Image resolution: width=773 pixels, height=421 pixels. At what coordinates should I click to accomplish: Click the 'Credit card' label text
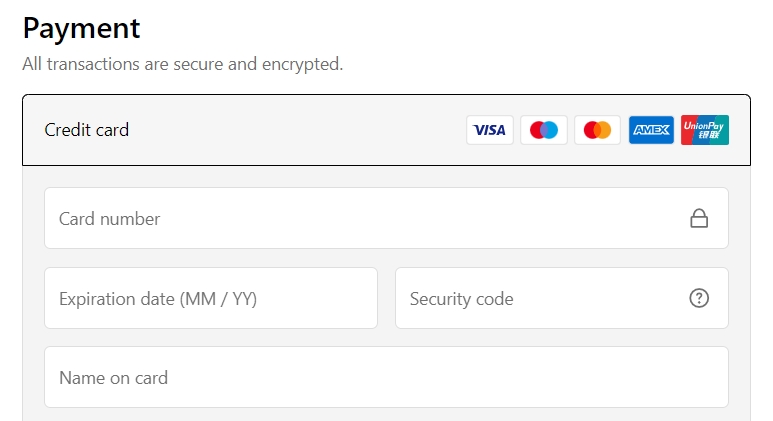(86, 130)
